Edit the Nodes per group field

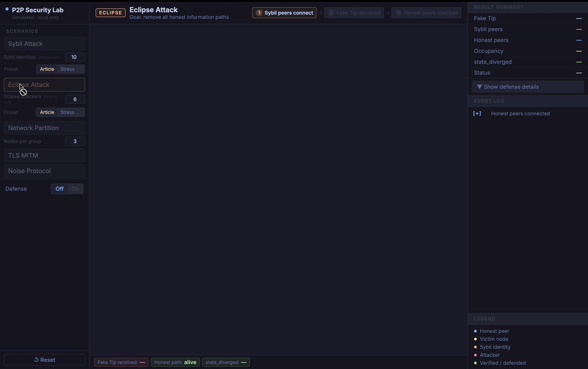(x=75, y=141)
